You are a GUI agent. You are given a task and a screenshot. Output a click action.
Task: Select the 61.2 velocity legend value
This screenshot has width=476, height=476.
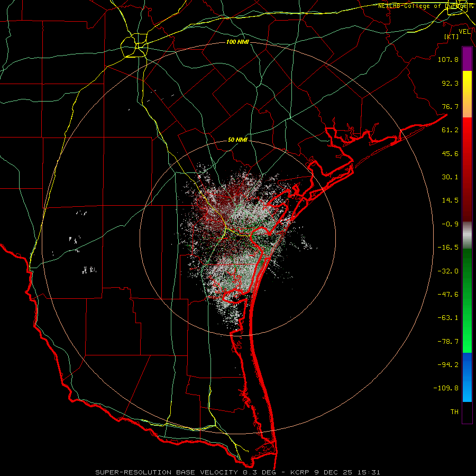coord(450,130)
